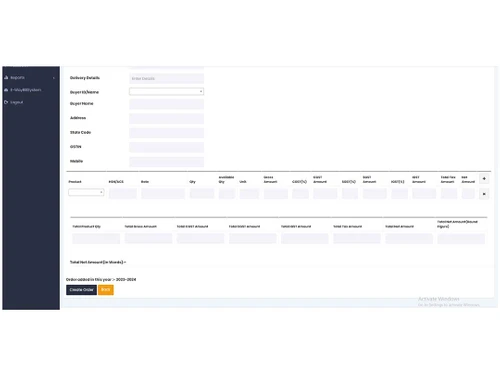Click the Total Product Qty field
The height and width of the screenshot is (375, 500).
96,238
